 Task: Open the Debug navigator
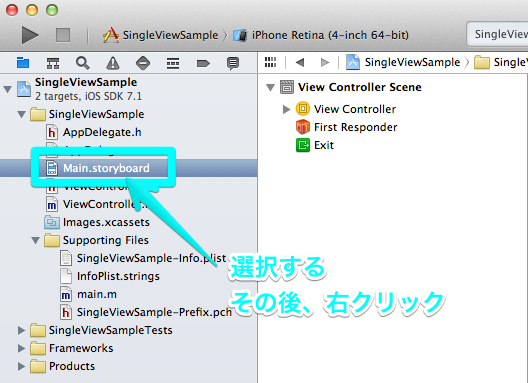pyautogui.click(x=173, y=63)
